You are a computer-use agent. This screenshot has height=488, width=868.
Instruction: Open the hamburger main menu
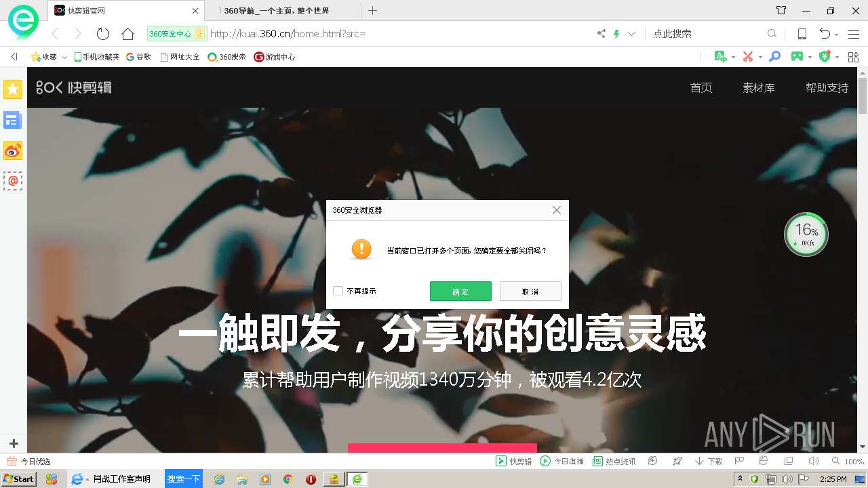pos(854,33)
